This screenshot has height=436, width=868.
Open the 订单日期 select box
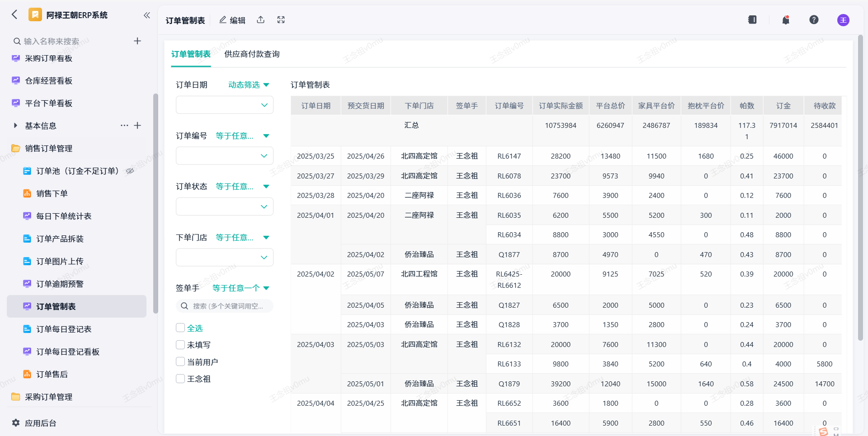click(225, 105)
